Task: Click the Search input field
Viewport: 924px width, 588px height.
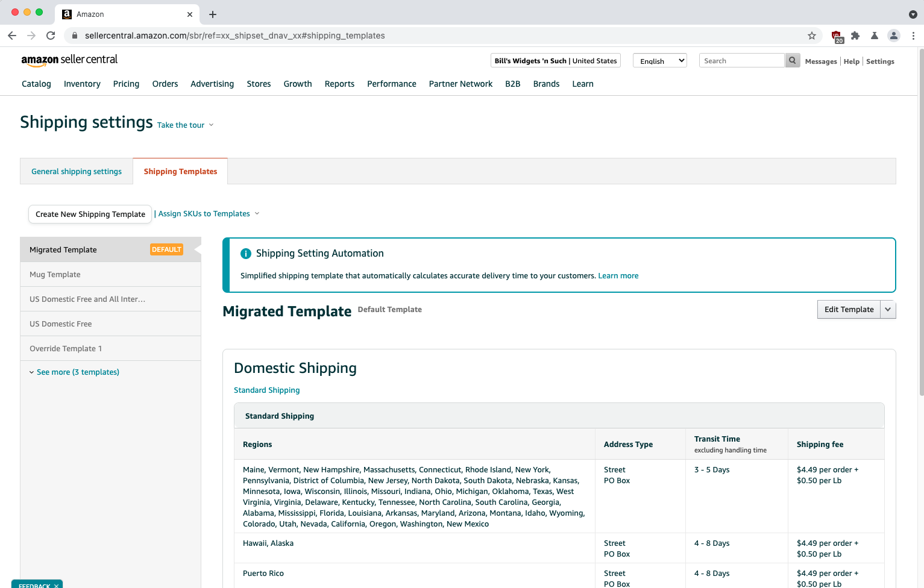Action: click(x=741, y=60)
